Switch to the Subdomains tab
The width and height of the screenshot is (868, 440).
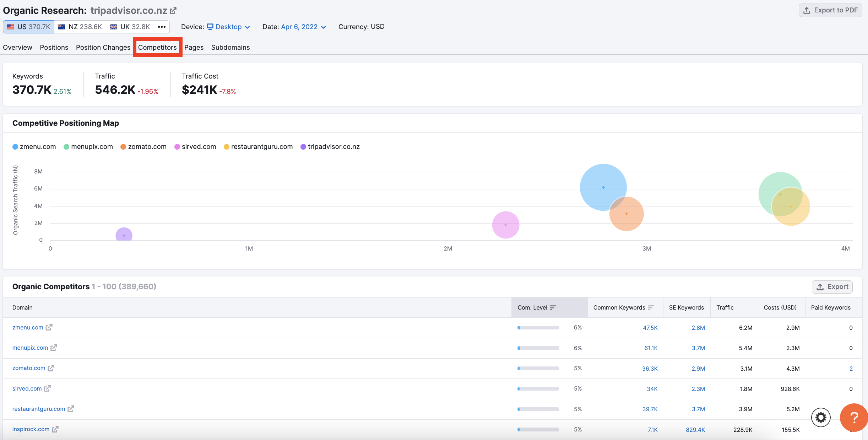[230, 47]
